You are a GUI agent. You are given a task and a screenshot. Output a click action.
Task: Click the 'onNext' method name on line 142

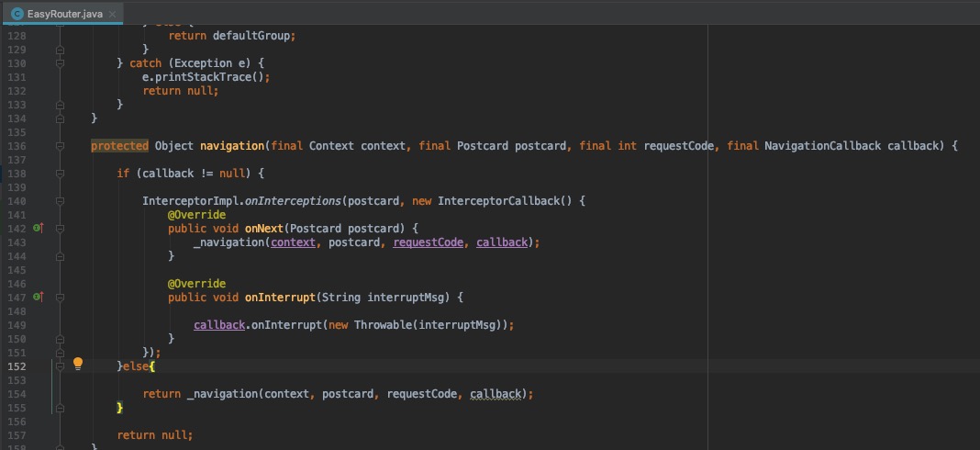264,229
